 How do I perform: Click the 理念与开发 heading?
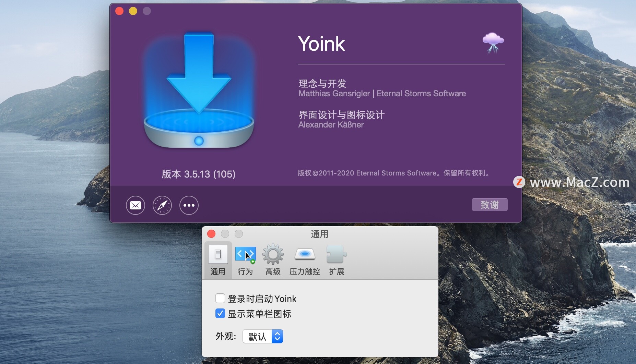click(322, 83)
